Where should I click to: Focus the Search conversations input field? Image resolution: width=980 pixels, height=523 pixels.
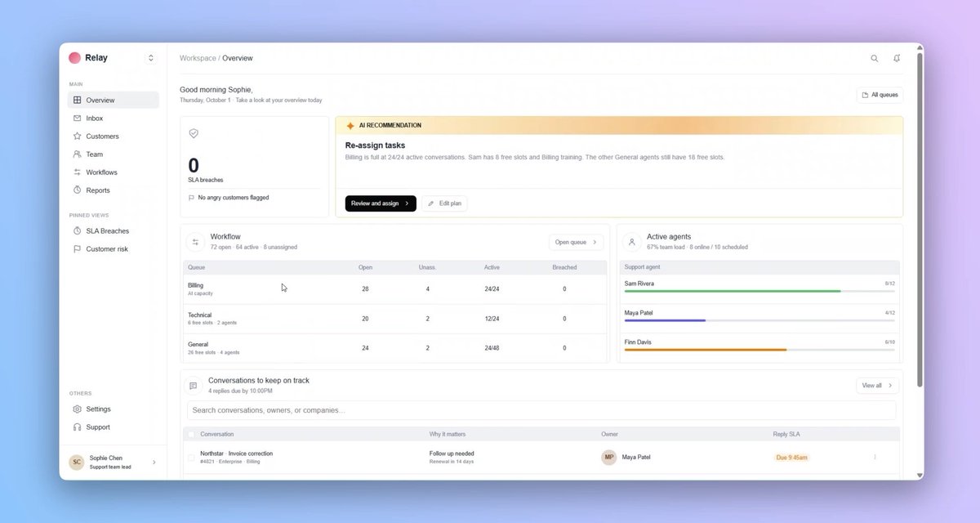pos(541,410)
